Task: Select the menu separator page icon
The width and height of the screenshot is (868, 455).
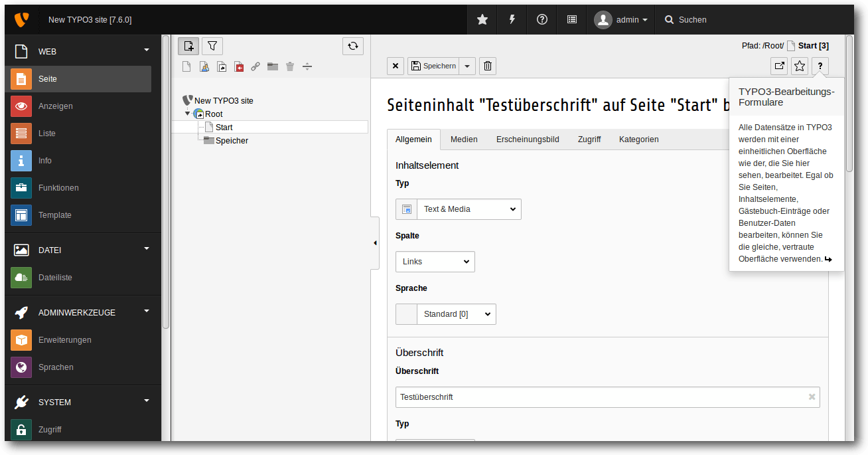Action: coord(307,66)
